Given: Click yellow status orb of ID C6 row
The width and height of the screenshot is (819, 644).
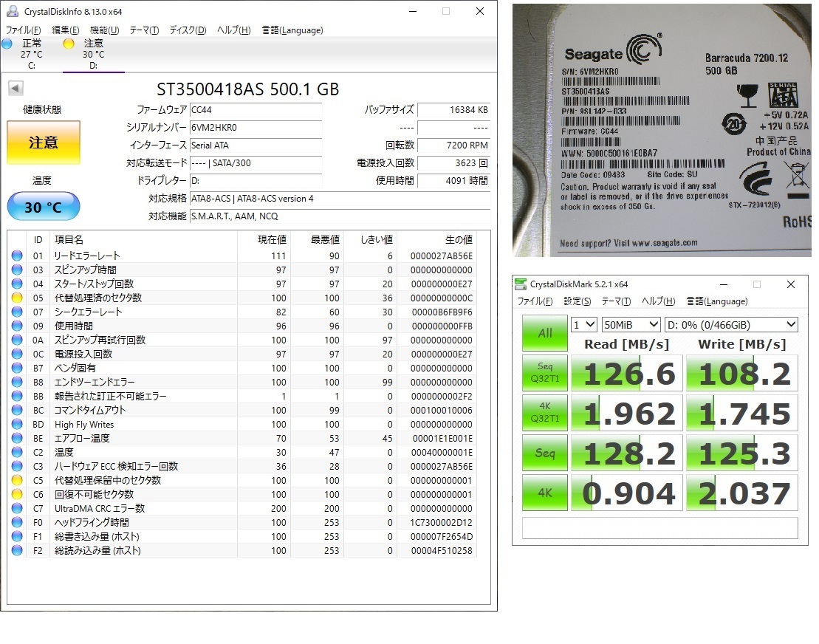Looking at the screenshot, I should coord(17,494).
